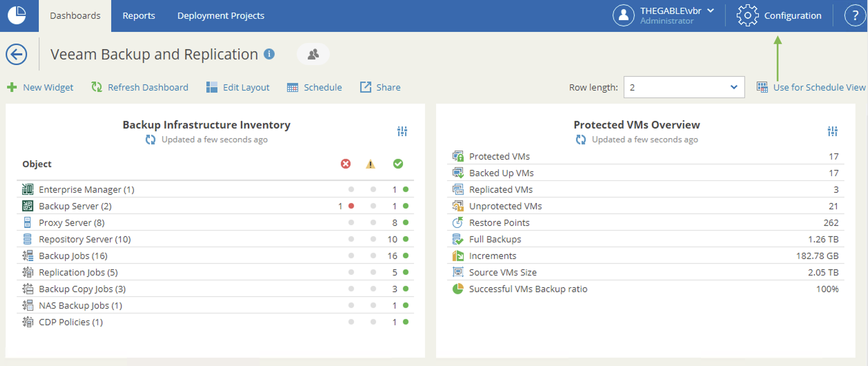Click the Proxy Server icon
The image size is (868, 366).
click(28, 222)
